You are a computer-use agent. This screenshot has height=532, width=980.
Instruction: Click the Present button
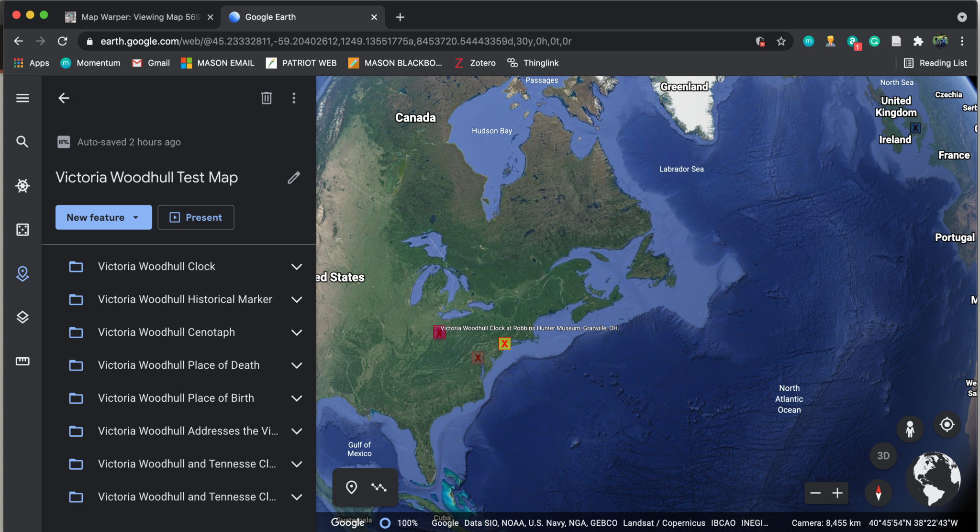tap(195, 217)
